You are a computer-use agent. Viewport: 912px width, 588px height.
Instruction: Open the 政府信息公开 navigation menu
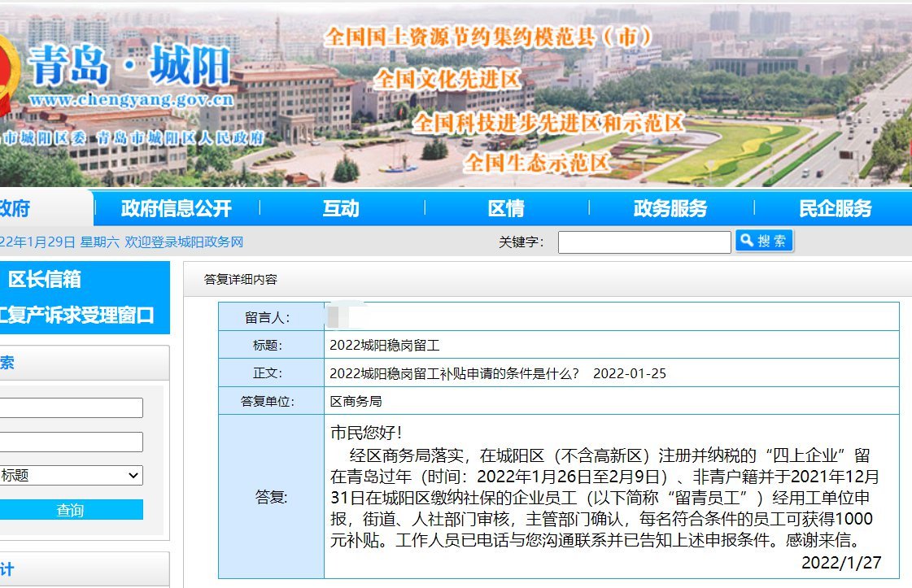tap(177, 209)
